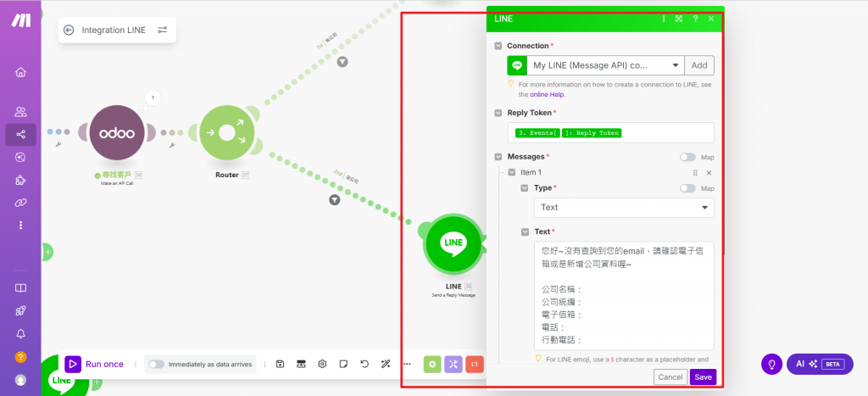The width and height of the screenshot is (868, 396).
Task: Click the purple lightbulb explain-flow button
Action: pos(771,364)
